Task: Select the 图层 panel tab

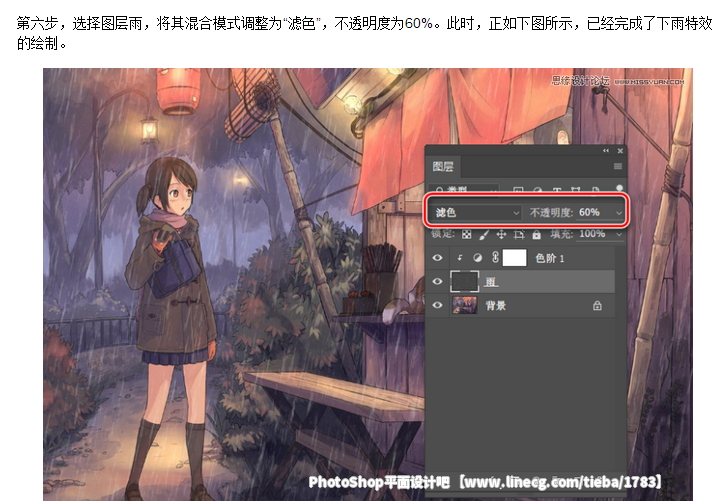Action: tap(443, 167)
